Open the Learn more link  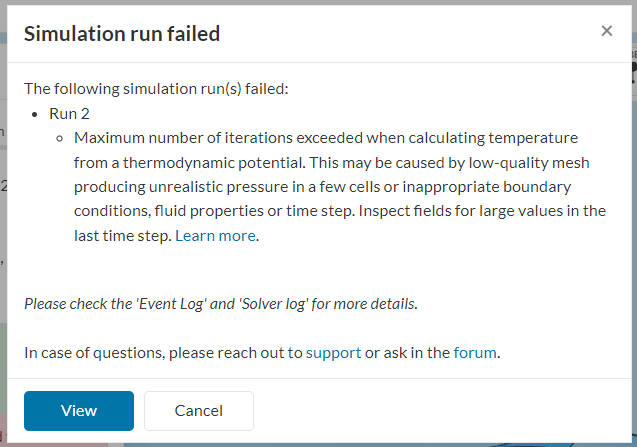coord(215,236)
